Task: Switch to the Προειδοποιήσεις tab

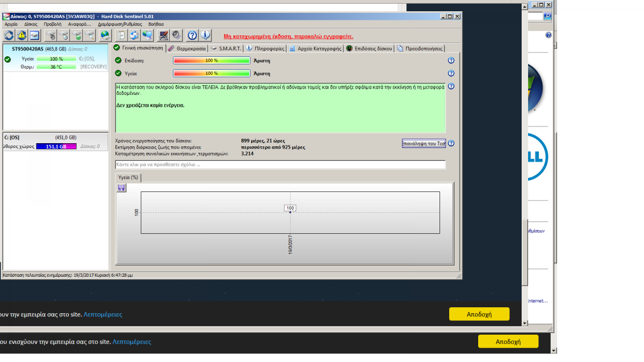Action: coord(420,48)
